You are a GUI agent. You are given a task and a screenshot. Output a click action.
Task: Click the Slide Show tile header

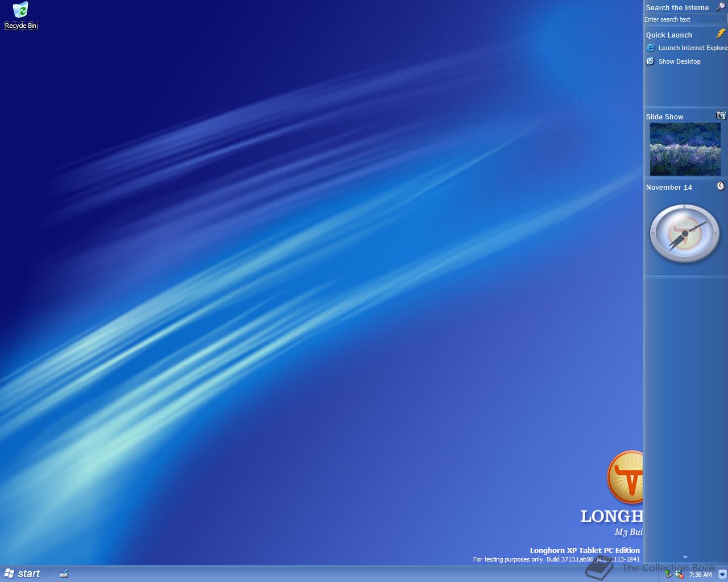pyautogui.click(x=664, y=117)
